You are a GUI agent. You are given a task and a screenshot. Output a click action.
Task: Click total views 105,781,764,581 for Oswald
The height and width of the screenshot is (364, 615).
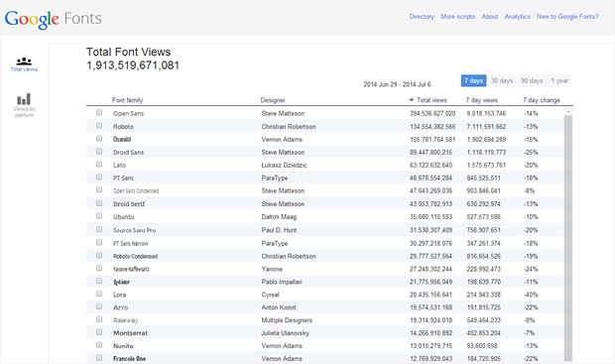point(432,139)
